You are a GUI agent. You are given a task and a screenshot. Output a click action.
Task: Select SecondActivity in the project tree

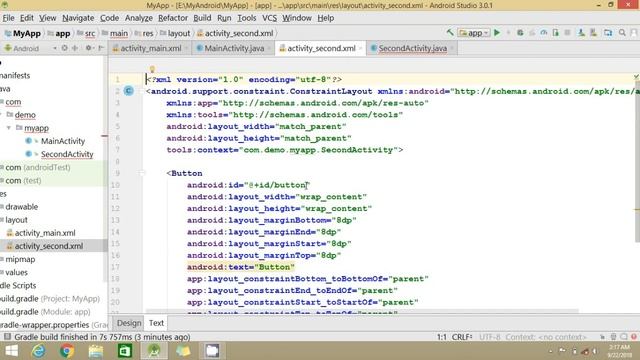[x=67, y=154]
